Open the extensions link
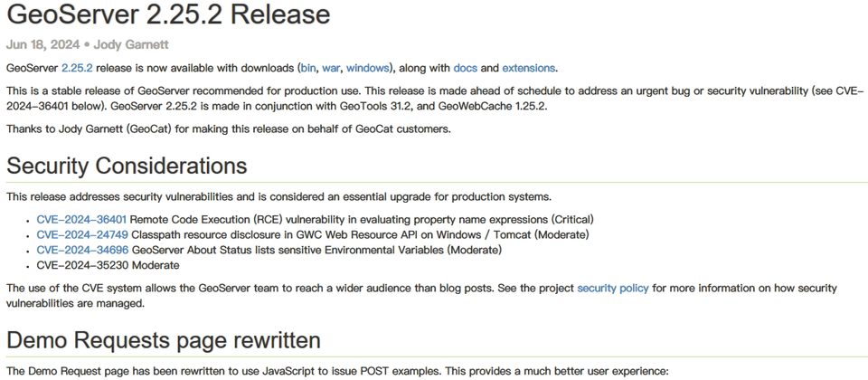 pos(529,68)
